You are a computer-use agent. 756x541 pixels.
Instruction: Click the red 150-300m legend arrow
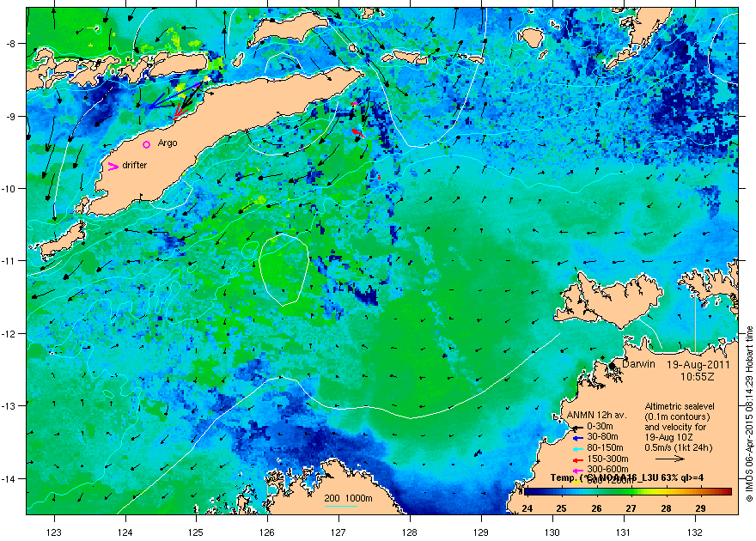coord(578,459)
